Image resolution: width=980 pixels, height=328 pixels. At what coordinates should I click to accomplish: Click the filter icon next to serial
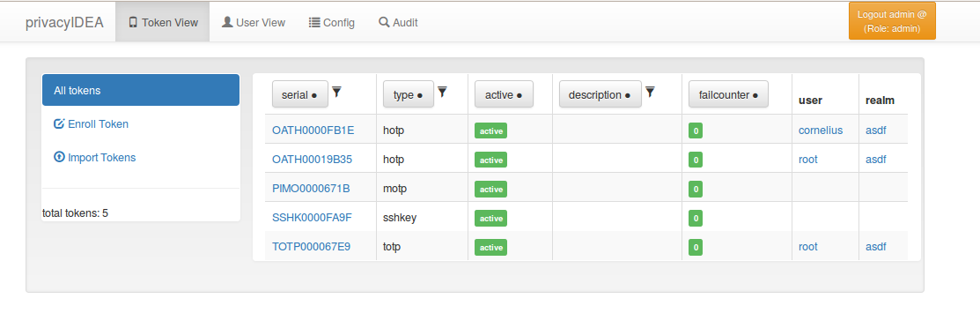click(336, 92)
